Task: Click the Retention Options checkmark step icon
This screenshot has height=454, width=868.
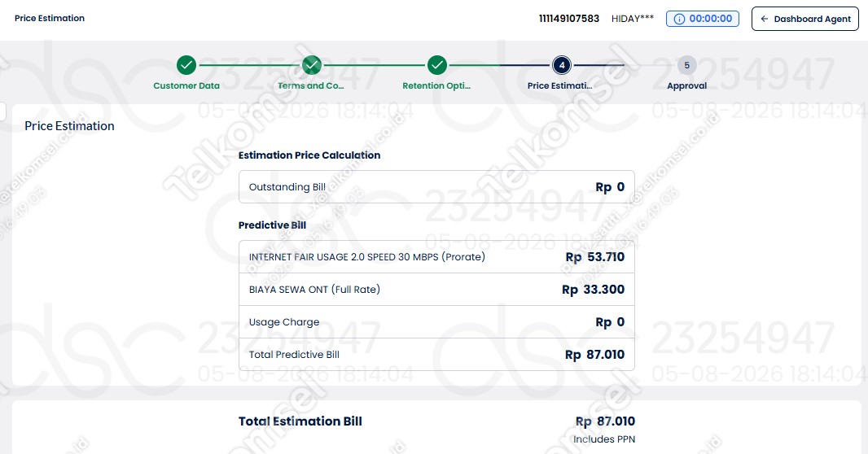Action: point(436,65)
